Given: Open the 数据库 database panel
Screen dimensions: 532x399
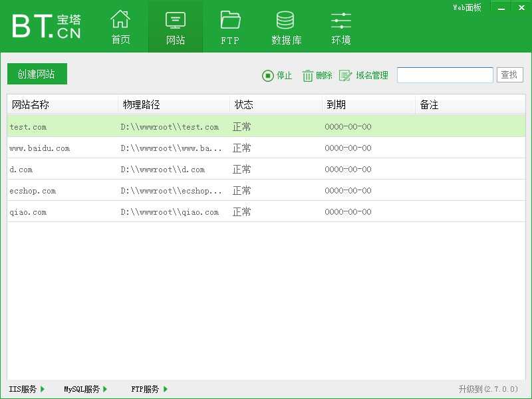Looking at the screenshot, I should (x=285, y=26).
